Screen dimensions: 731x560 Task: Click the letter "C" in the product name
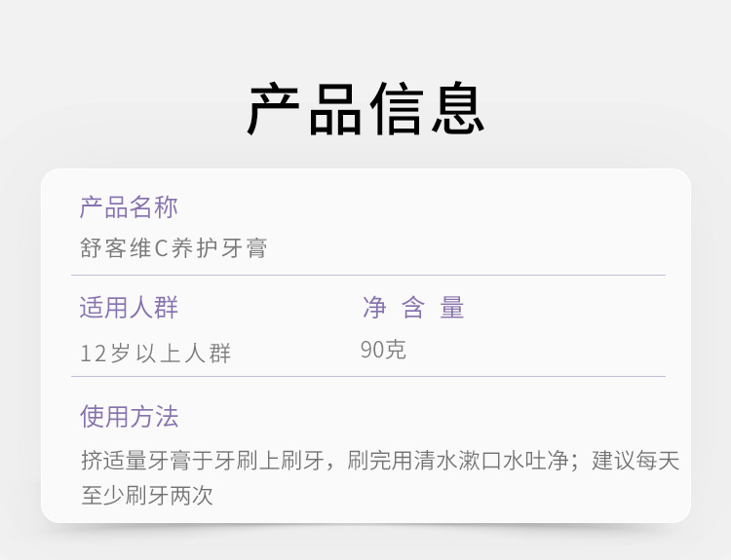pyautogui.click(x=162, y=249)
